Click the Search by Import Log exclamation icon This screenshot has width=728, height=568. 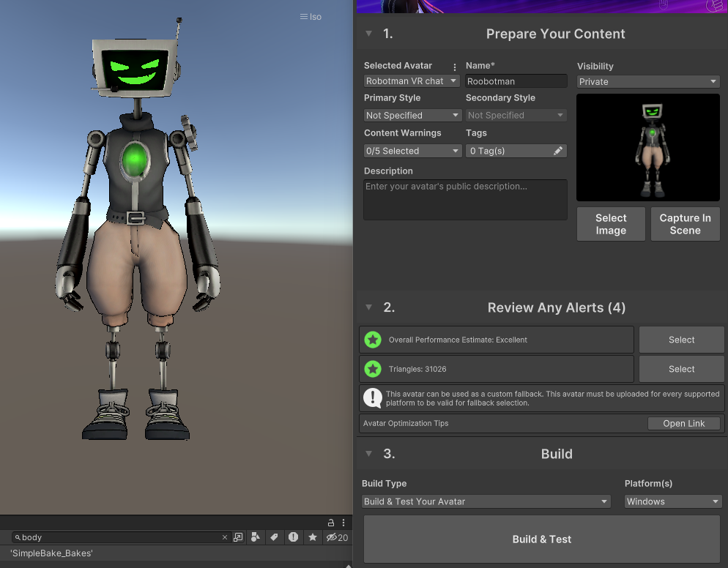[293, 537]
